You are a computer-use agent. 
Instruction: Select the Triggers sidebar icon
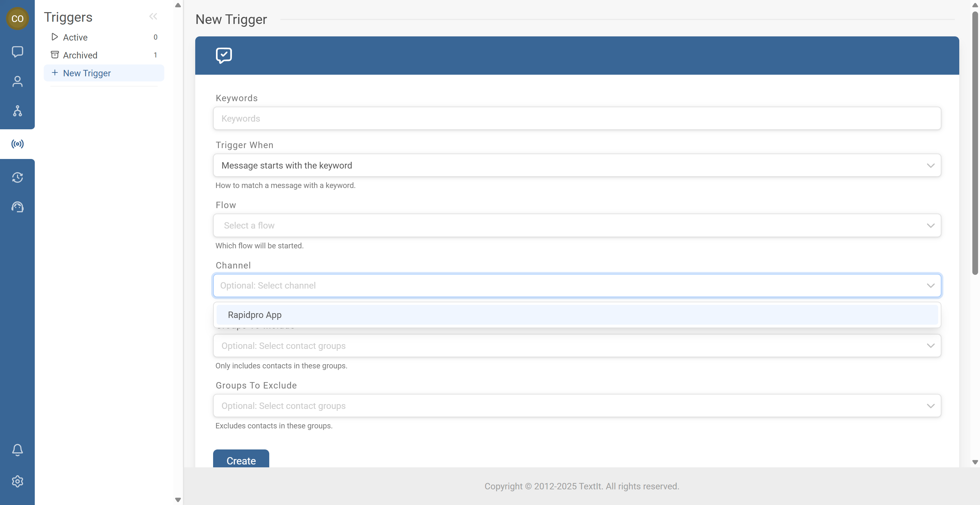[x=17, y=143]
